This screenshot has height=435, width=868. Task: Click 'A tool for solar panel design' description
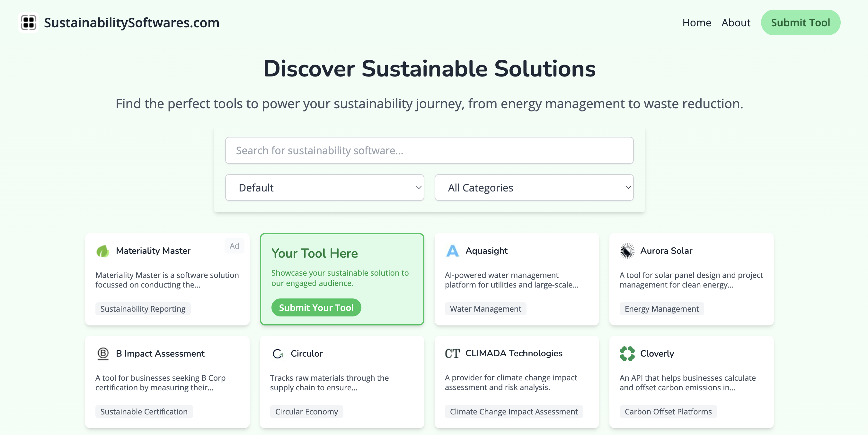click(x=691, y=280)
